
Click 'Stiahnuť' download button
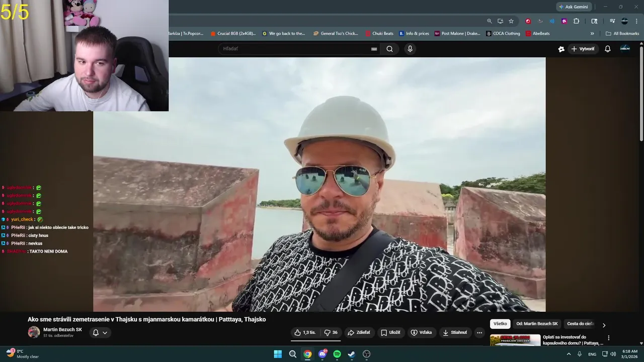(454, 332)
